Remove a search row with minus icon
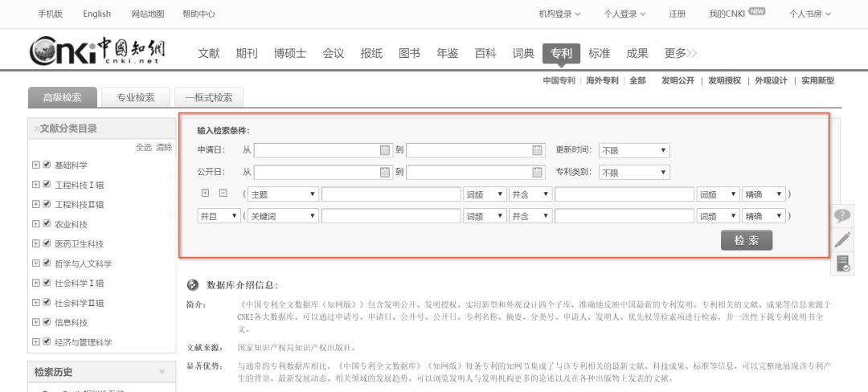This screenshot has width=868, height=392. click(223, 193)
